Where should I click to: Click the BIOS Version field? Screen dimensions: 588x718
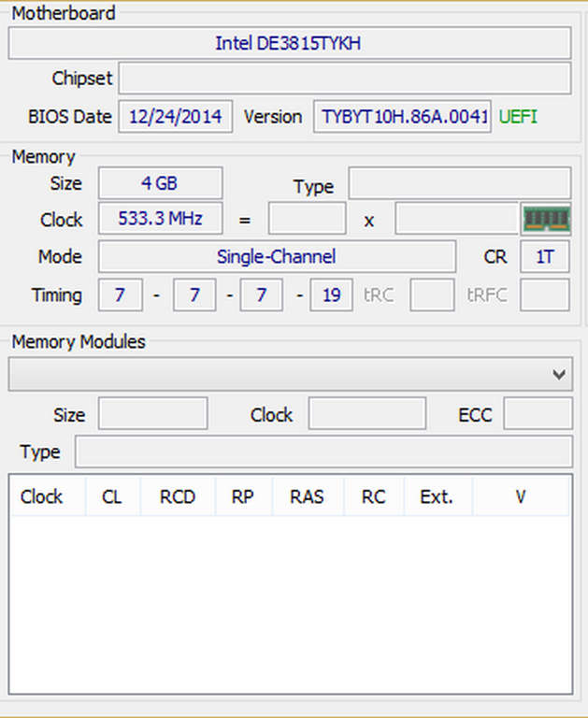(401, 117)
